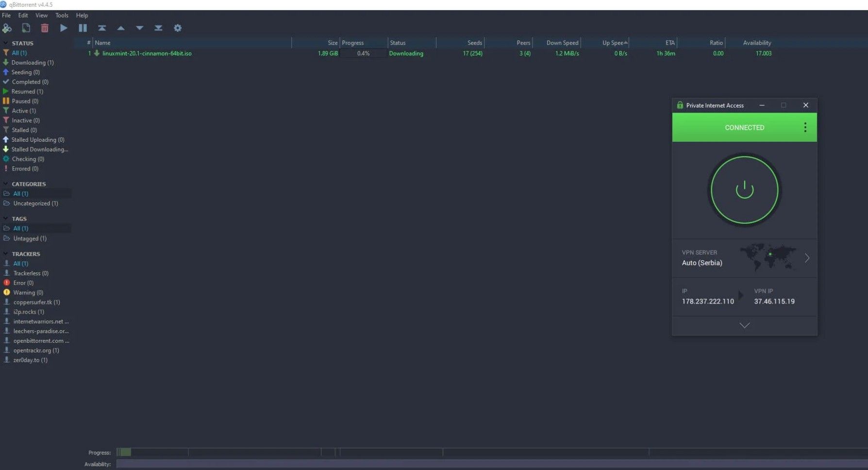
Task: Sort by the Progress column header
Action: 364,43
